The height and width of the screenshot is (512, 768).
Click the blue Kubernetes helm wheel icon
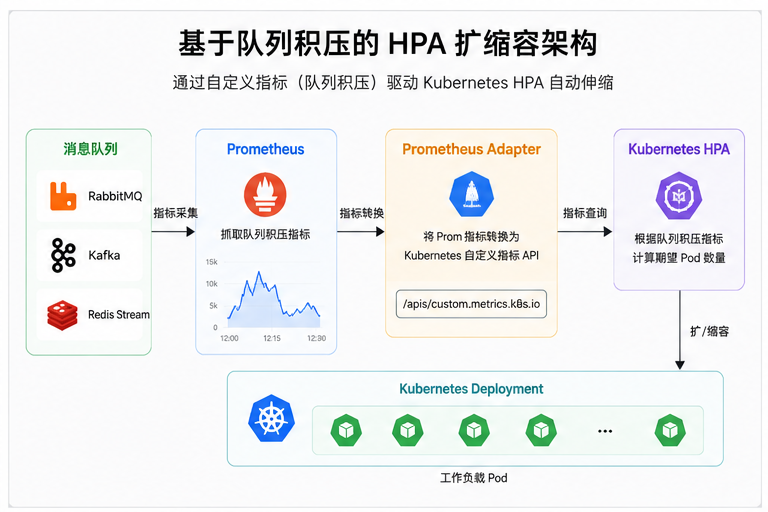271,418
